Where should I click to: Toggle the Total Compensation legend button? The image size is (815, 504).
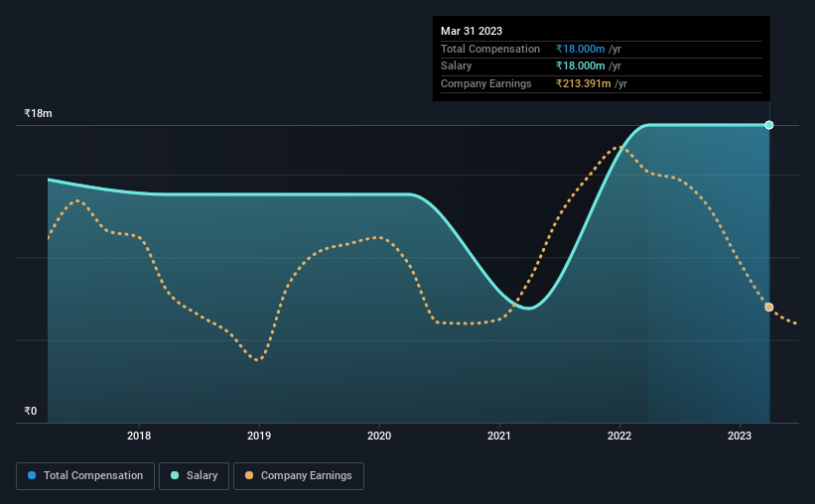[85, 476]
